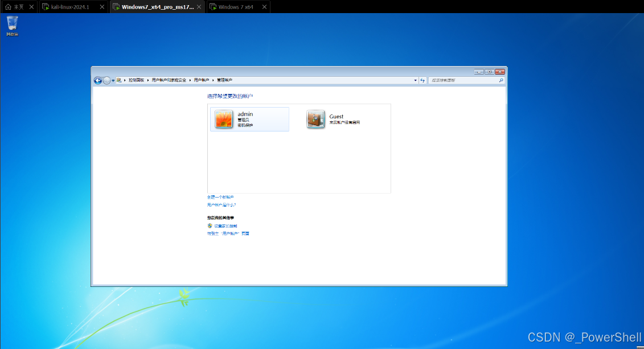Select the admin account name
The height and width of the screenshot is (349, 644).
pyautogui.click(x=245, y=114)
